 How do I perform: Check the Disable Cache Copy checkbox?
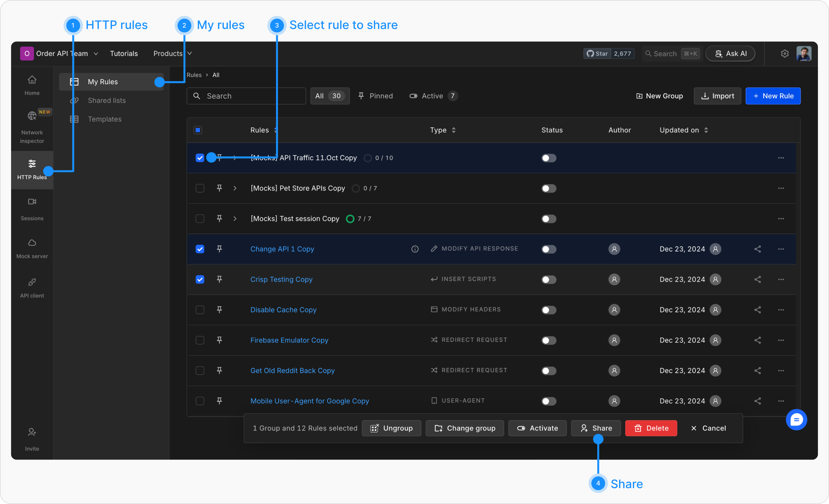[200, 310]
